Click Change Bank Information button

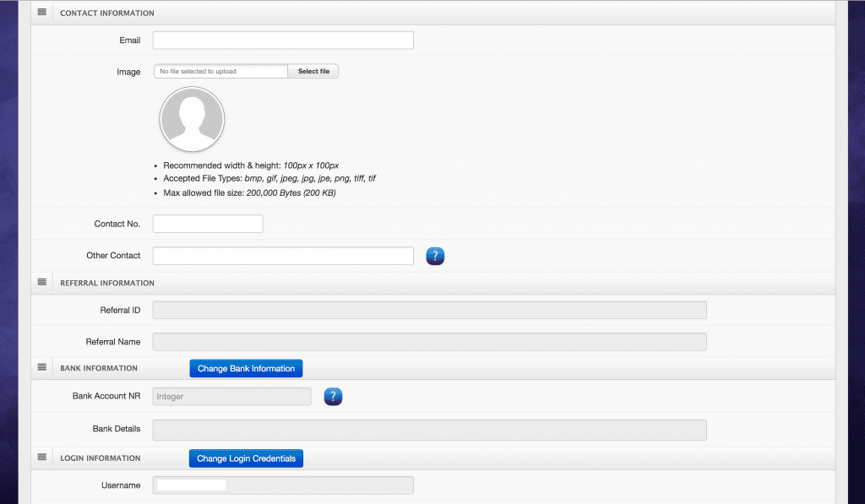click(246, 368)
